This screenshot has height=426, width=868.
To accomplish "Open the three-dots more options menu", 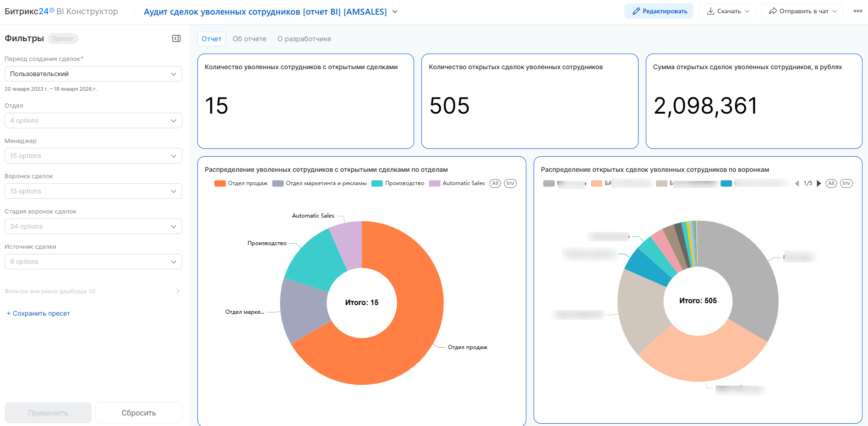I will click(x=857, y=11).
